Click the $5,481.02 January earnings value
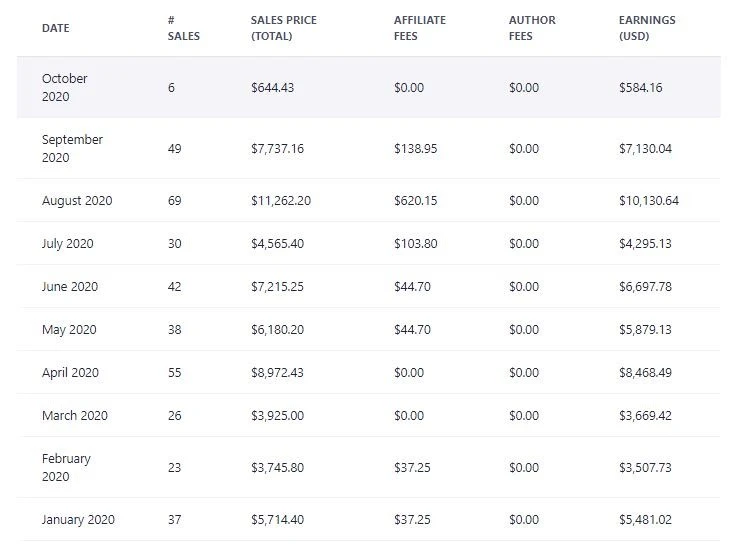The height and width of the screenshot is (552, 735). [645, 520]
